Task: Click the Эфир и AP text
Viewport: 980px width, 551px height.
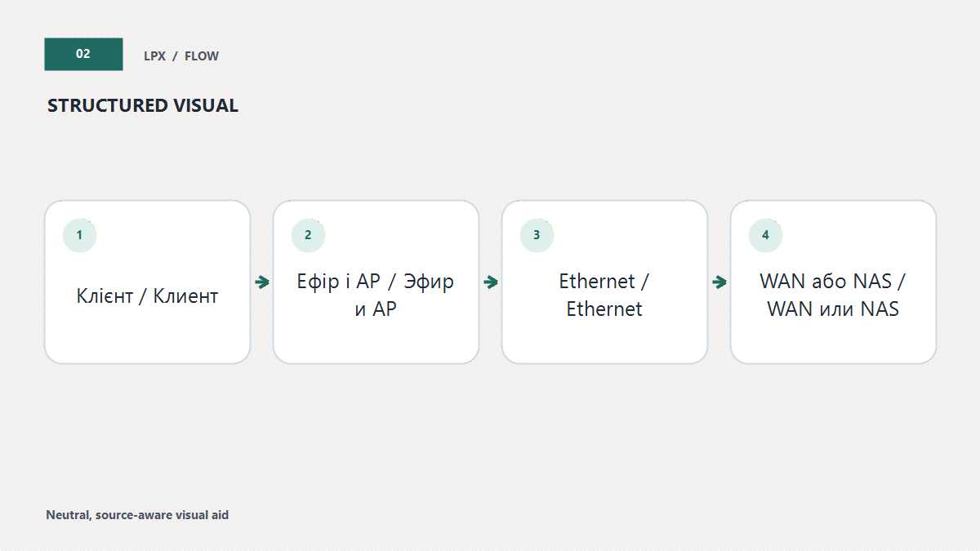Action: pyautogui.click(x=406, y=295)
